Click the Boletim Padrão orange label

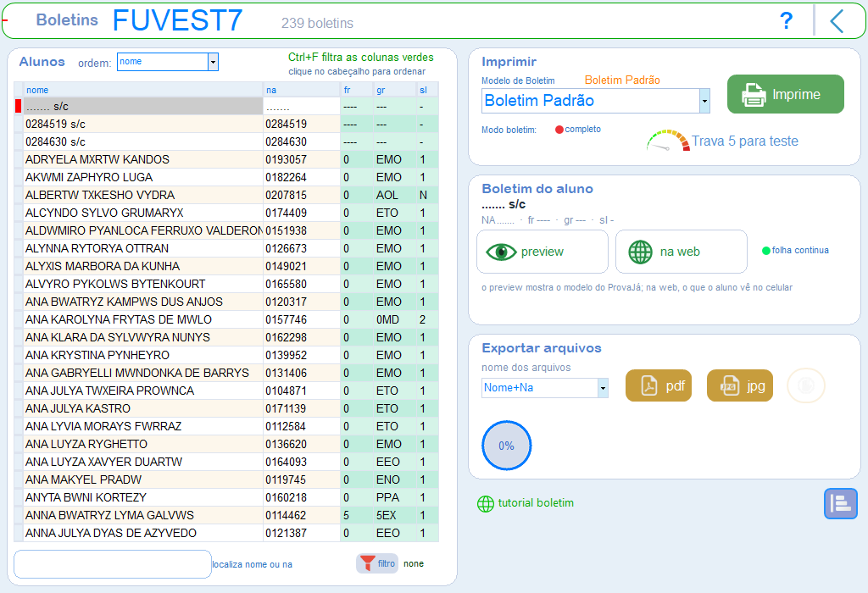tap(622, 80)
